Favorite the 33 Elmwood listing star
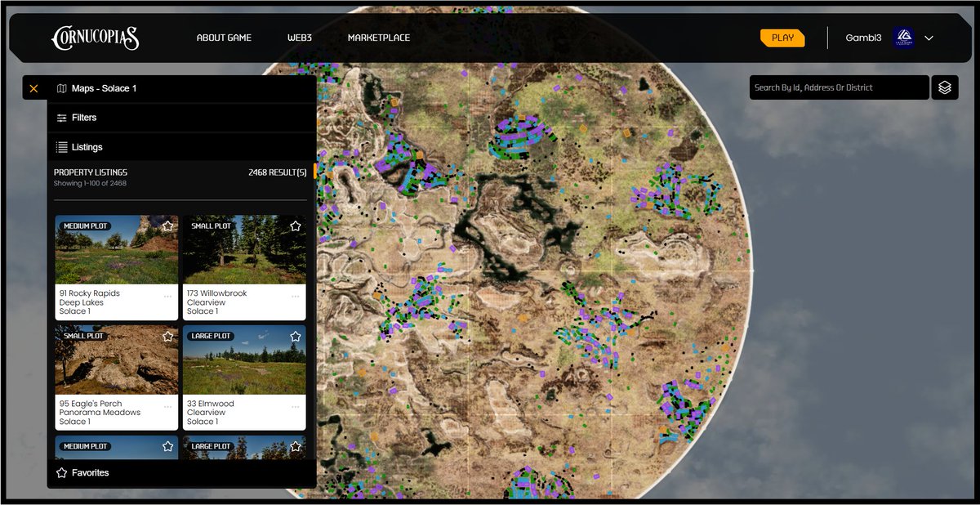 pyautogui.click(x=296, y=336)
